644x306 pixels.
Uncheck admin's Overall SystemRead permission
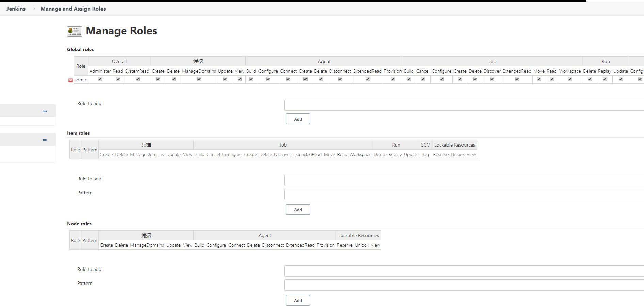[x=138, y=79]
